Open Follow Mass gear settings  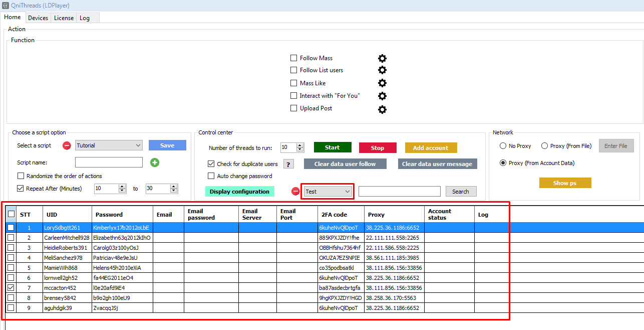[x=382, y=58]
